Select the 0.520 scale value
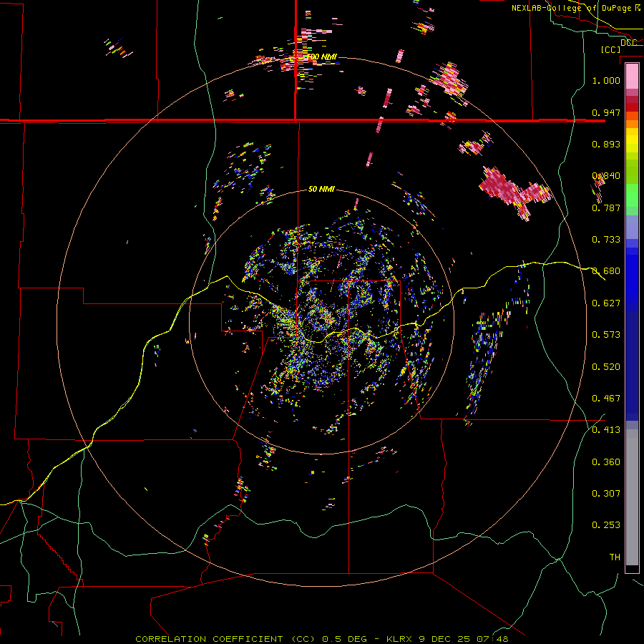The image size is (644, 644). [606, 367]
